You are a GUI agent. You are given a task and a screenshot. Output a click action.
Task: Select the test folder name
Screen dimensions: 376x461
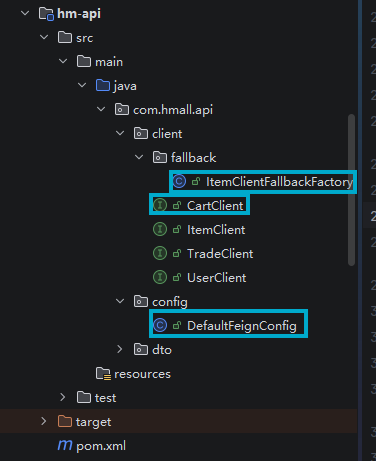pyautogui.click(x=105, y=398)
